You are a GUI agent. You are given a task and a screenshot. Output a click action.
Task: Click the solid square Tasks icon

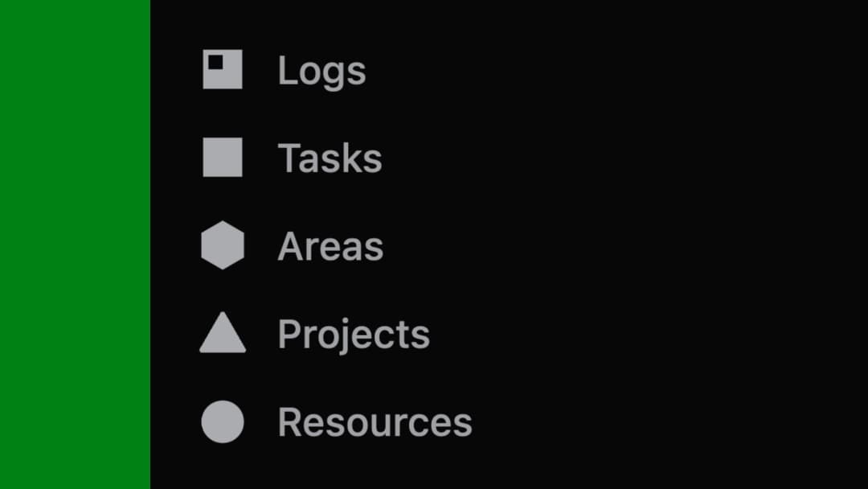[223, 157]
